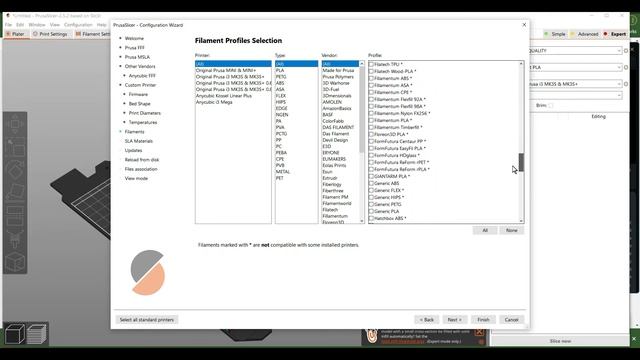
Task: Click the Profile list scrollbar thumb
Action: (x=521, y=162)
